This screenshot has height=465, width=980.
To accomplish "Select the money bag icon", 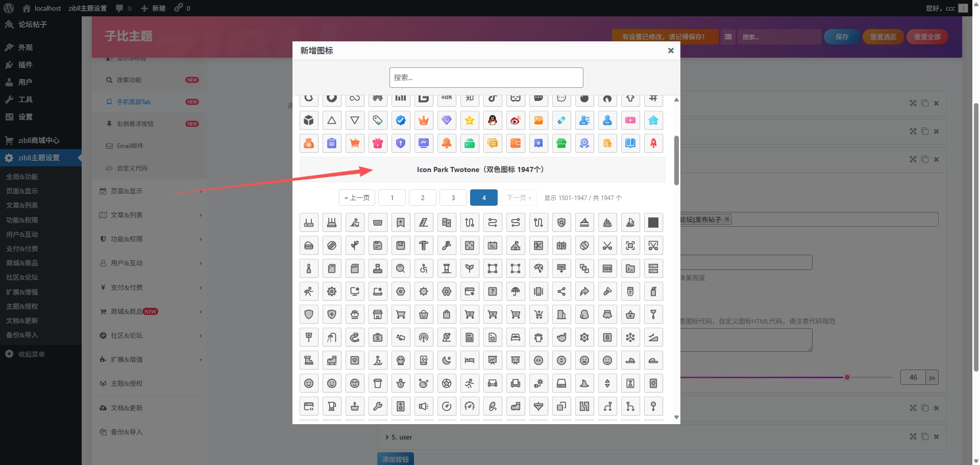I will pos(309,143).
